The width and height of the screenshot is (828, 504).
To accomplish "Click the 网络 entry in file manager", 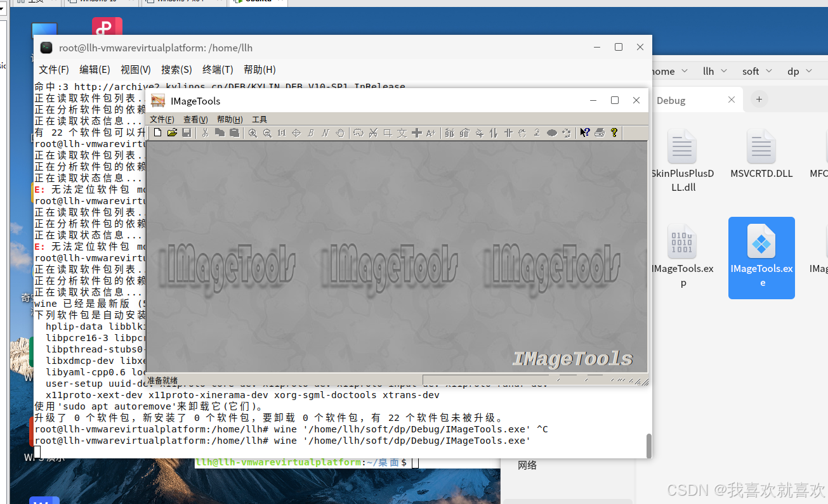I will pos(527,465).
